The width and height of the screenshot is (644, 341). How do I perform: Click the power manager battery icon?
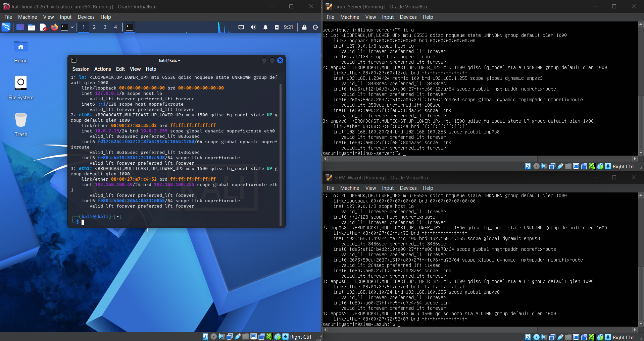tap(277, 27)
